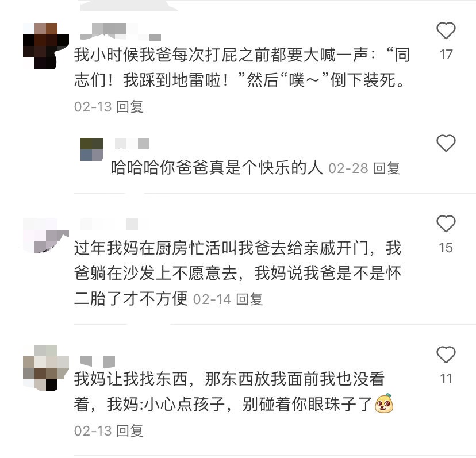Open the dark avatar of the first commenter

coord(46,46)
